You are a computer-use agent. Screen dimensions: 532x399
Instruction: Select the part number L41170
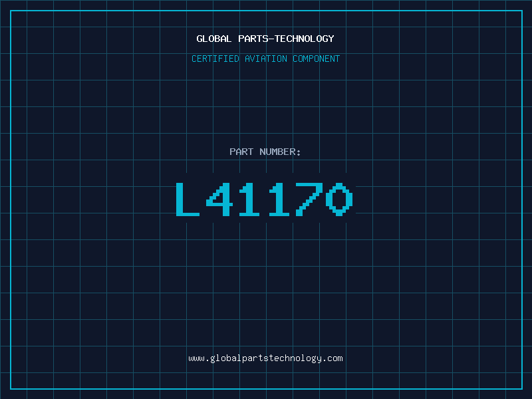pyautogui.click(x=265, y=199)
